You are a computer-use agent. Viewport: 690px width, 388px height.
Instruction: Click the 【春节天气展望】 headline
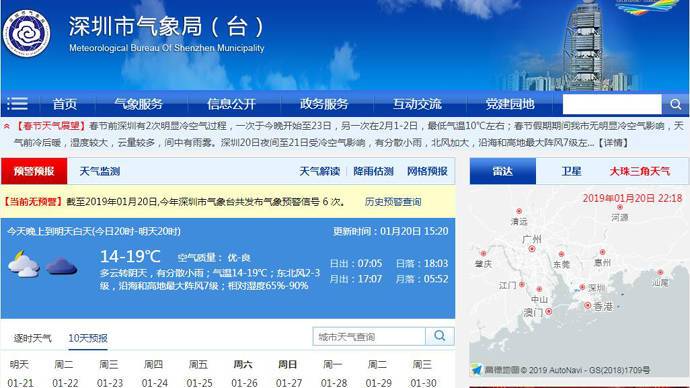pyautogui.click(x=50, y=126)
